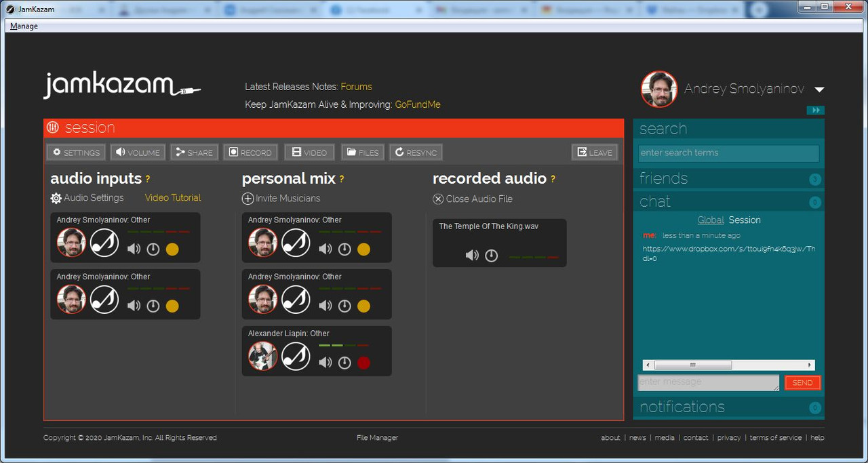The height and width of the screenshot is (463, 868).
Task: Click the help question mark beside personal mix
Action: tap(342, 180)
